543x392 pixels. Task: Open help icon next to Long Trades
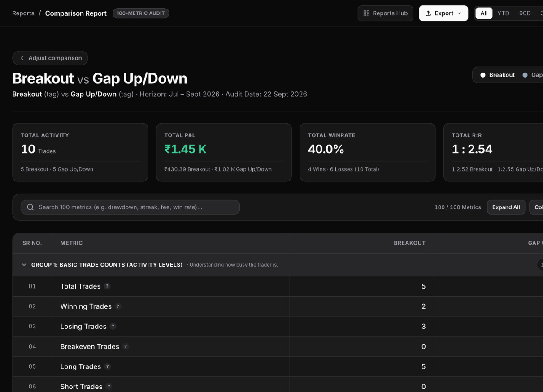click(108, 366)
